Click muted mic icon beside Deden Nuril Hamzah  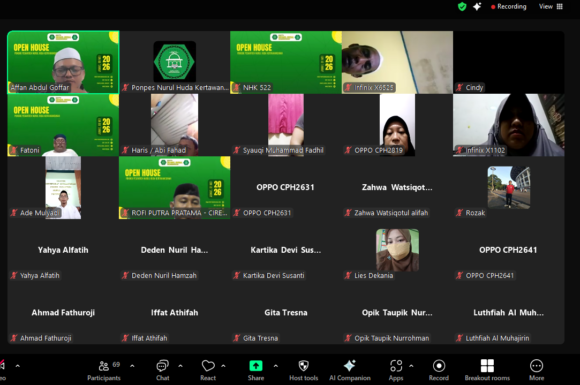pyautogui.click(x=125, y=276)
